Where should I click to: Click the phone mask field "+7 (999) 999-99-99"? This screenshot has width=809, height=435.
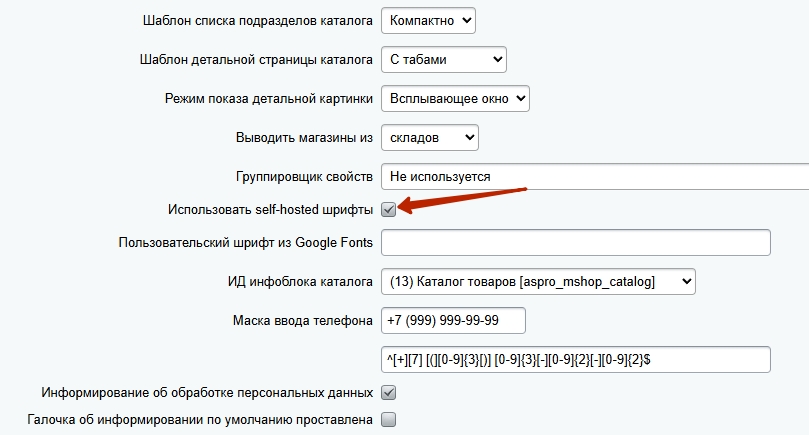pos(453,322)
